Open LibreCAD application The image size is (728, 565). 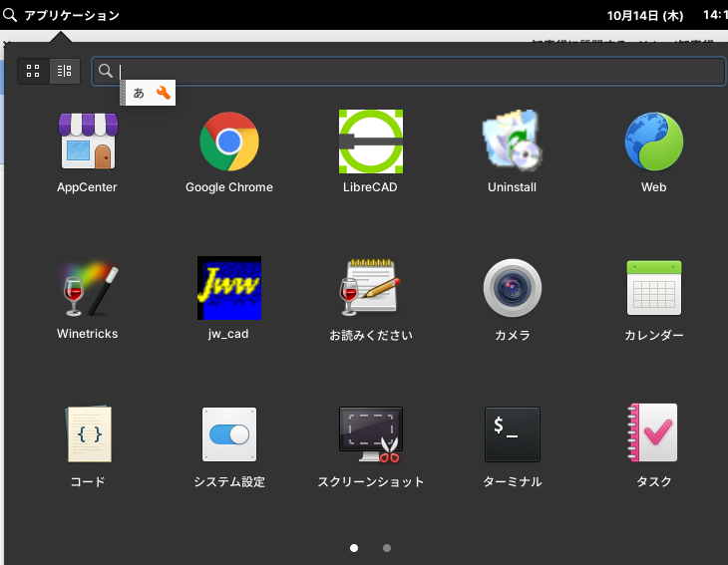[371, 141]
